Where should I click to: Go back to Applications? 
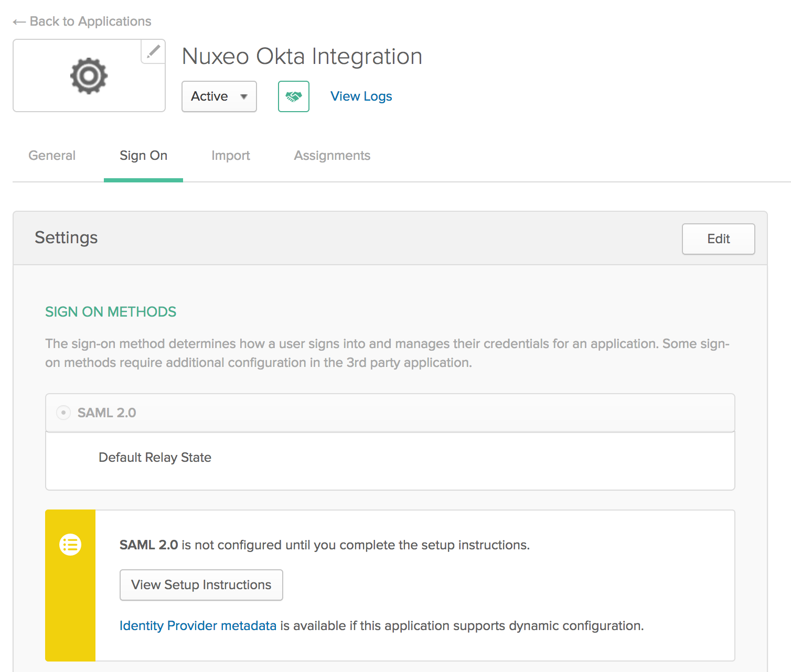click(x=82, y=21)
